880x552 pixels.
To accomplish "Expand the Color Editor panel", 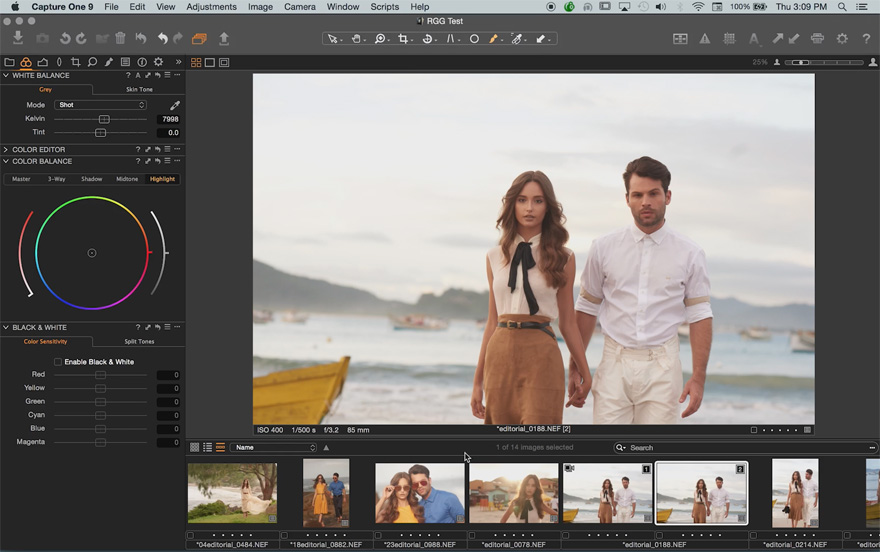I will click(6, 149).
